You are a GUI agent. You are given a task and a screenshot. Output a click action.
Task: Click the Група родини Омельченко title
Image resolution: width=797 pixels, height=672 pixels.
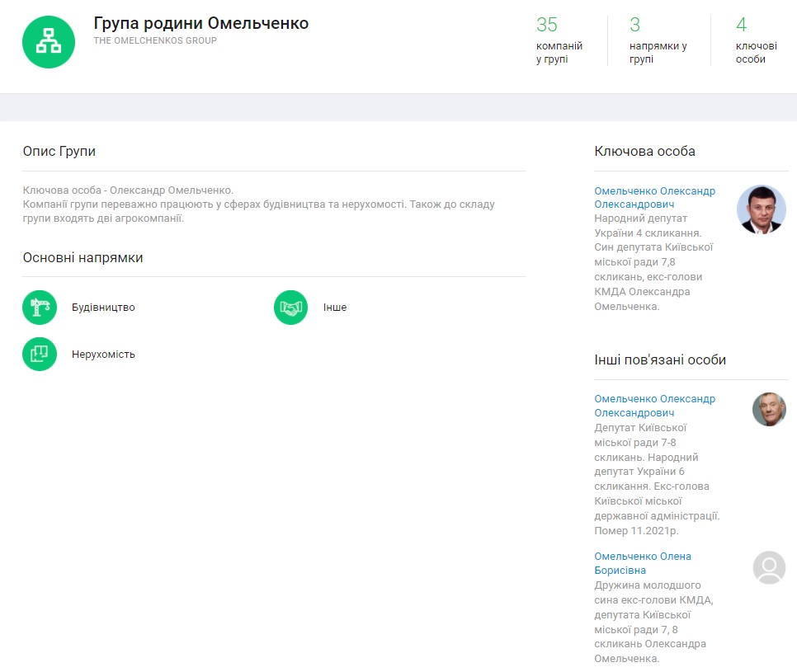pos(201,23)
